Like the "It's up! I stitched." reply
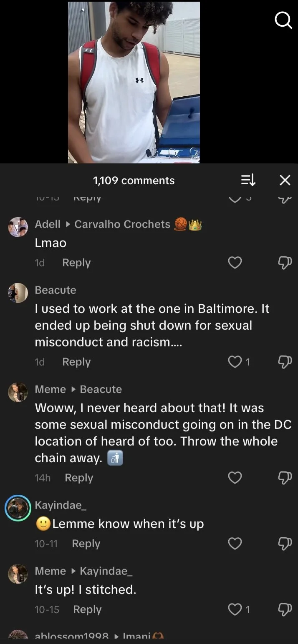 click(235, 609)
